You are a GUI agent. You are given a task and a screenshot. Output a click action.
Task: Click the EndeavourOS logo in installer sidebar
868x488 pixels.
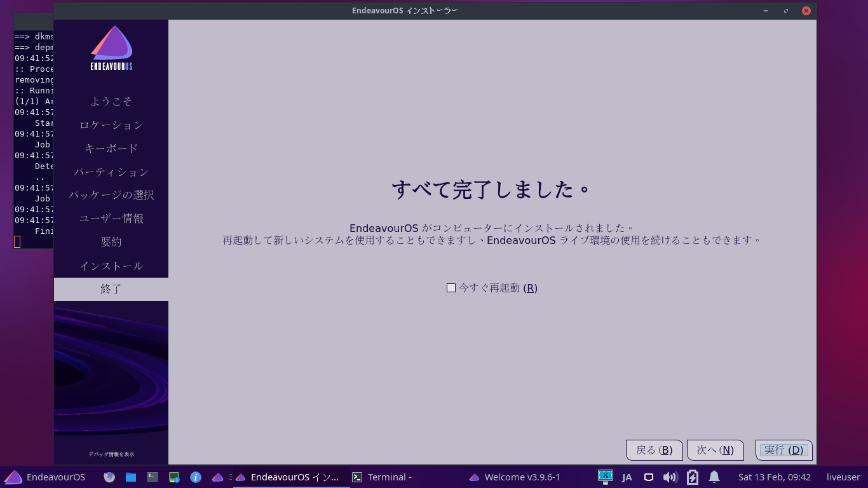coord(111,48)
